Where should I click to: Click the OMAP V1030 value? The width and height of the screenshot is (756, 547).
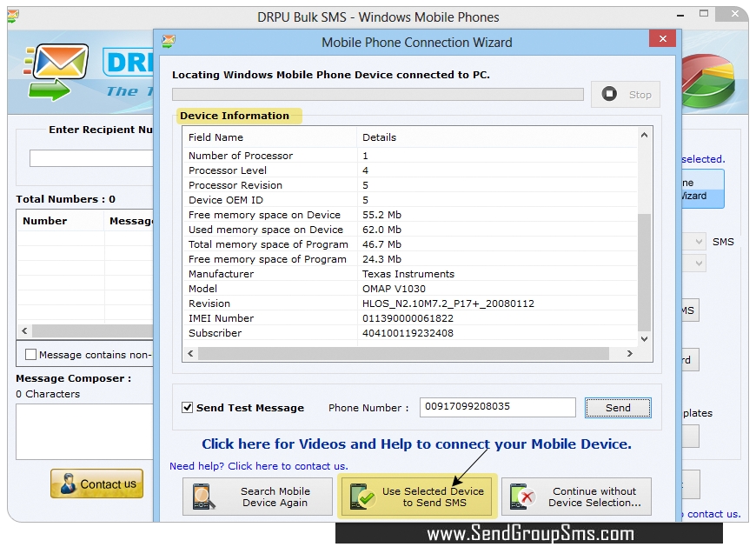[x=394, y=289]
